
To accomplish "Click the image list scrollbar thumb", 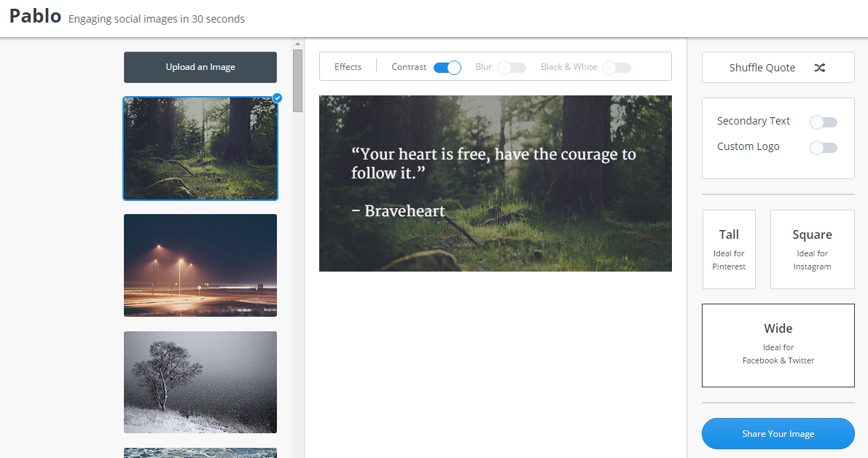I will [x=298, y=81].
